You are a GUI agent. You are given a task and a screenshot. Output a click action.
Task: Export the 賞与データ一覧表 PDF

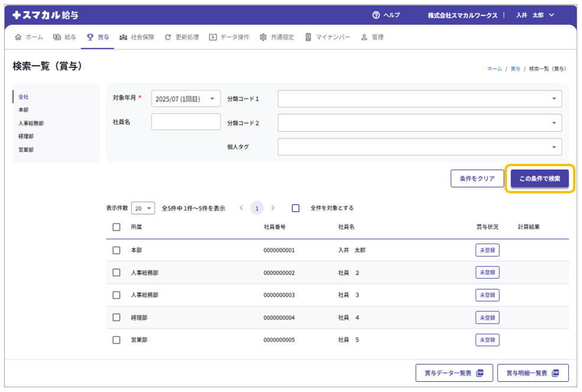point(454,373)
